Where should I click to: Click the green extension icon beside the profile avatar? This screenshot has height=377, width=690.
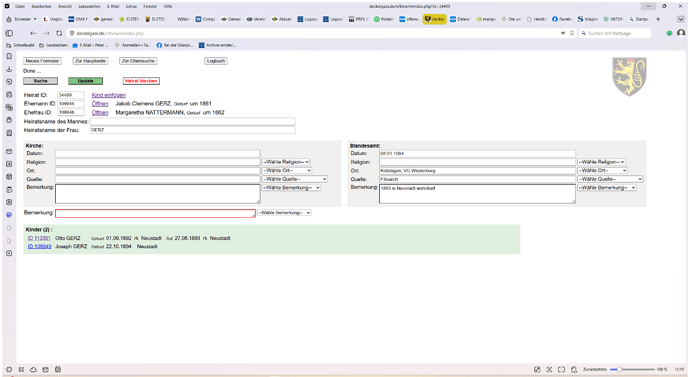pos(669,33)
